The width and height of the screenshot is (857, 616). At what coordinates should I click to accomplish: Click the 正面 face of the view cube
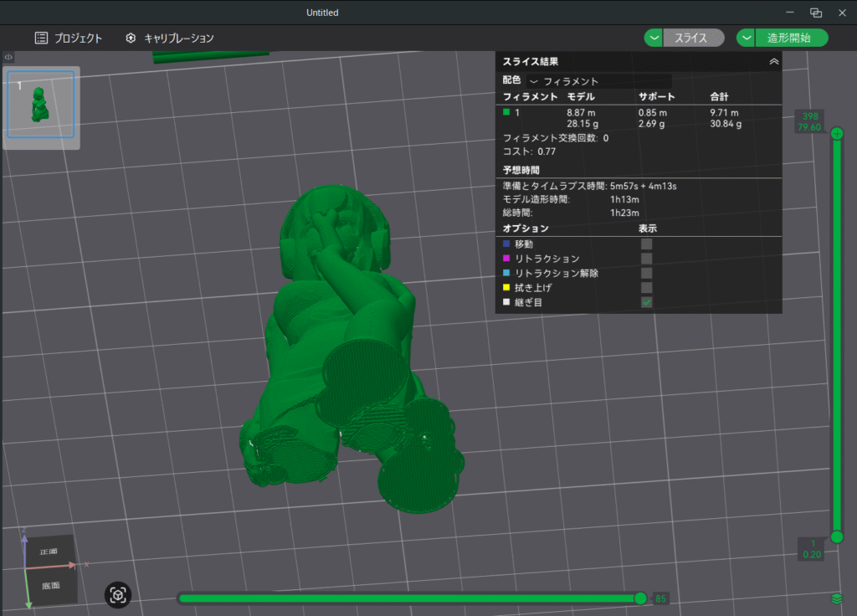49,552
